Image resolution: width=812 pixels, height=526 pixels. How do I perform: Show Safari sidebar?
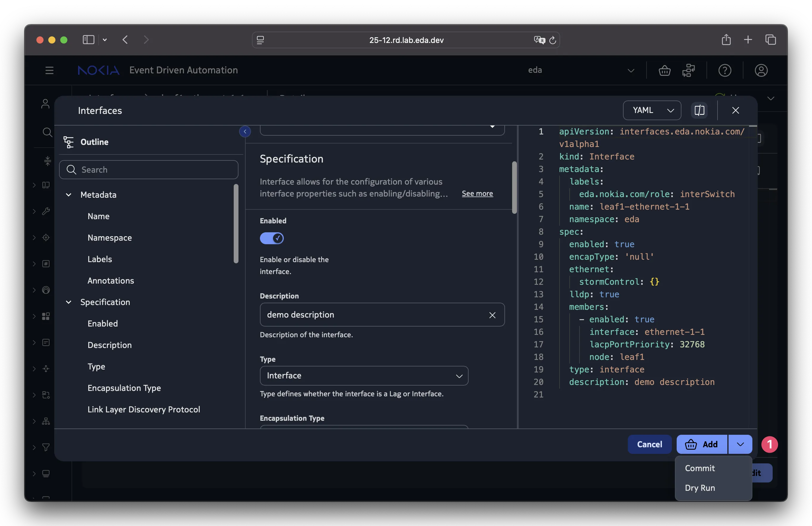point(88,40)
